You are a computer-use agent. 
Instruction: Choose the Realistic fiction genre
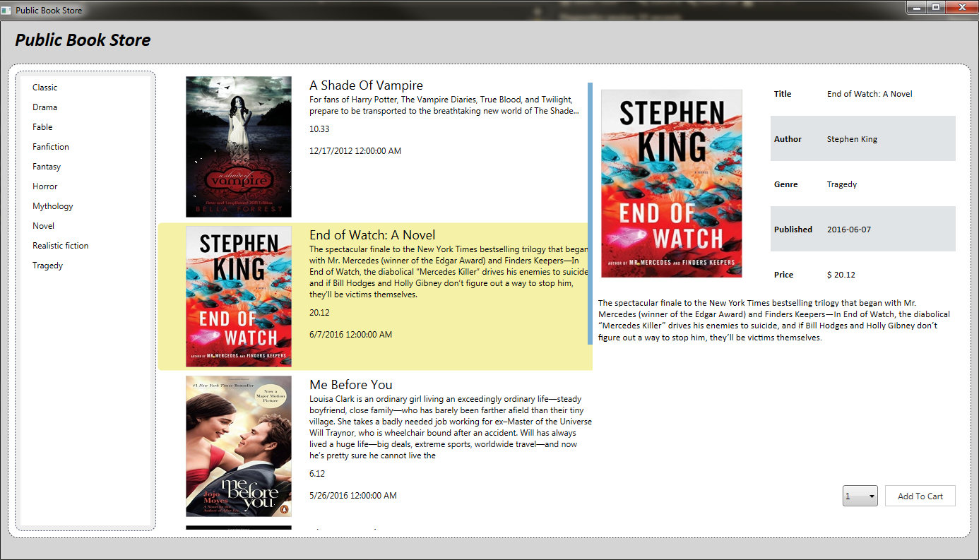click(61, 246)
